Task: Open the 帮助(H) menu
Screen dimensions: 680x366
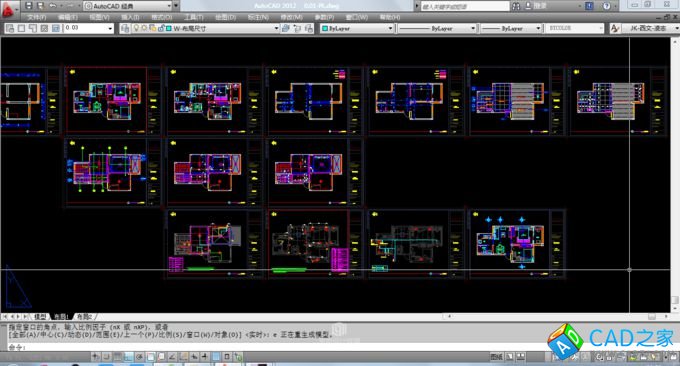Action: pos(390,17)
